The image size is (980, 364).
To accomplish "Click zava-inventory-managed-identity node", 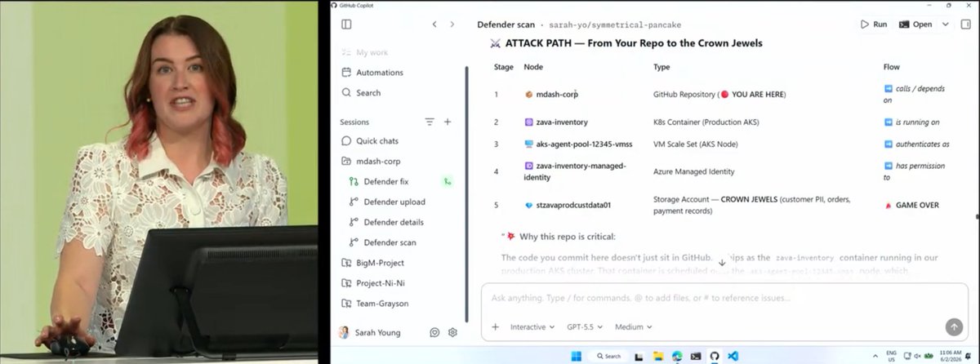I will [576, 171].
